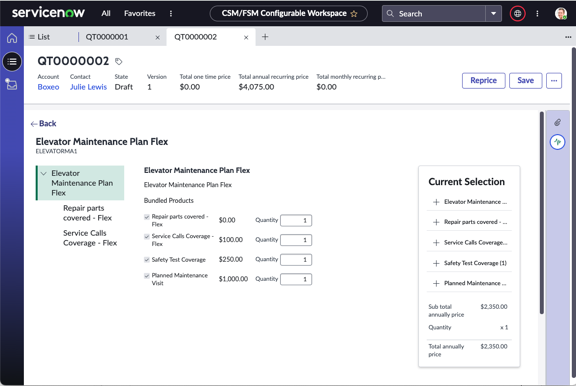
Task: Click the content area vertical scrollbar
Action: click(541, 213)
